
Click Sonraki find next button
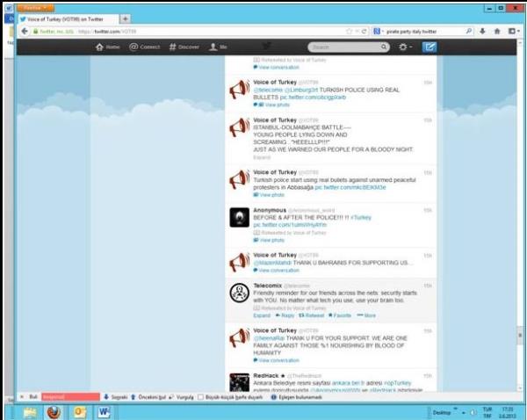pyautogui.click(x=116, y=397)
